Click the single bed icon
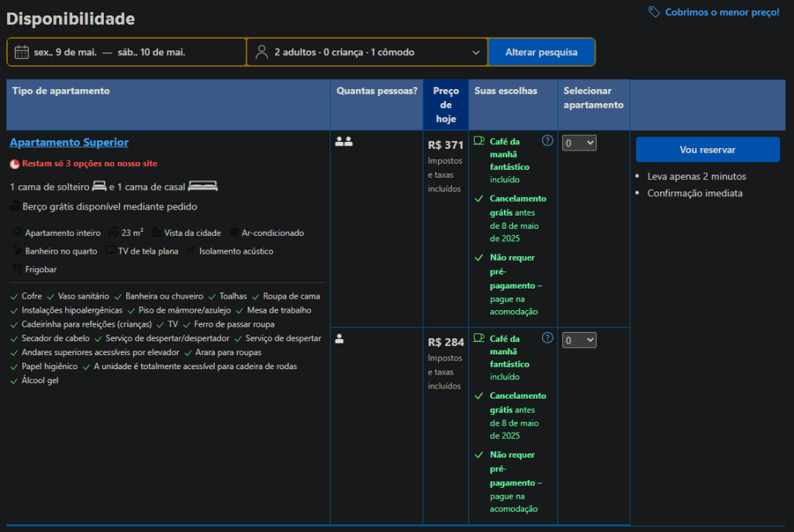The width and height of the screenshot is (794, 532). point(99,186)
